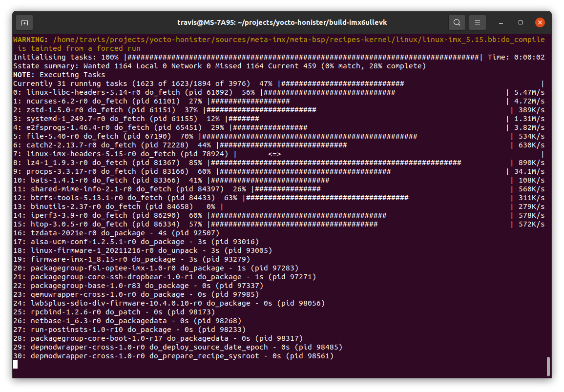Click the systemd-1_249.7-r0 12% progress bar
564x392 pixels.
pos(367,119)
